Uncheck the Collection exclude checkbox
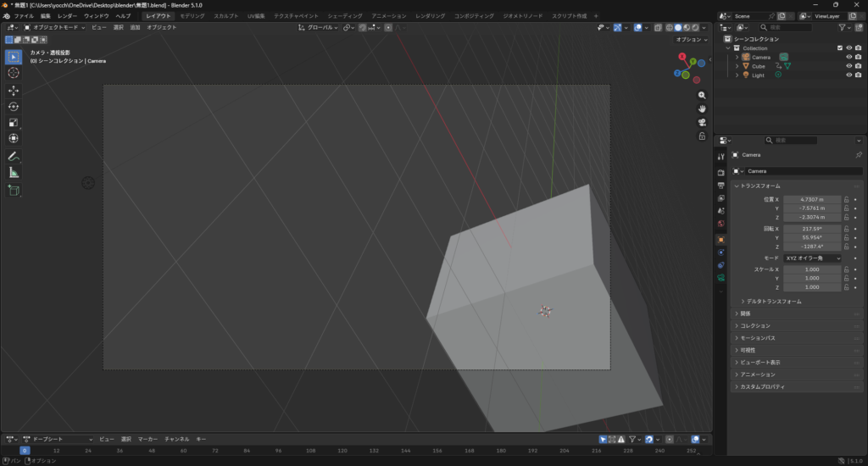The width and height of the screenshot is (868, 466). coord(840,48)
